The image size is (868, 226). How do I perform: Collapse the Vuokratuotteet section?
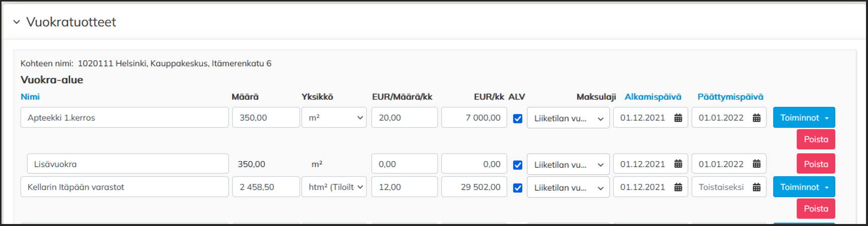17,22
